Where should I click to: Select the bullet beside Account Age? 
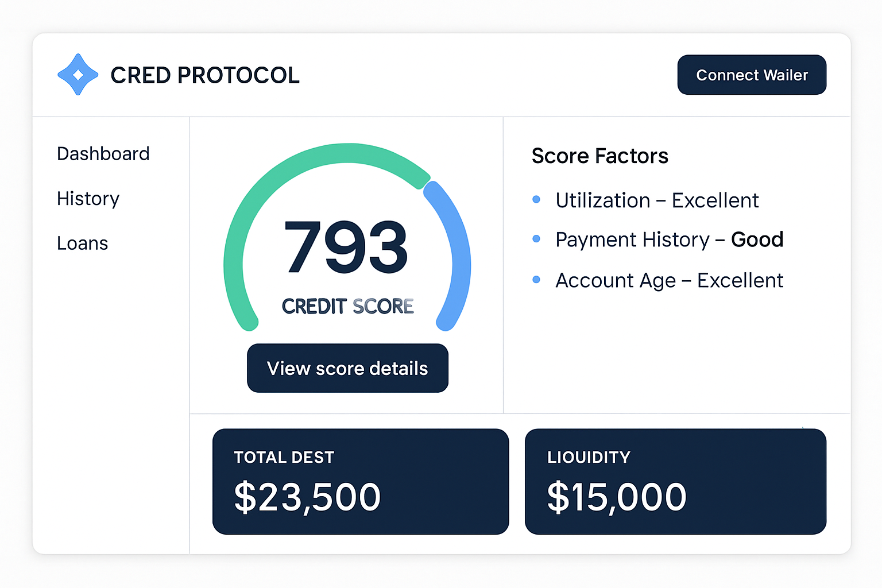536,280
